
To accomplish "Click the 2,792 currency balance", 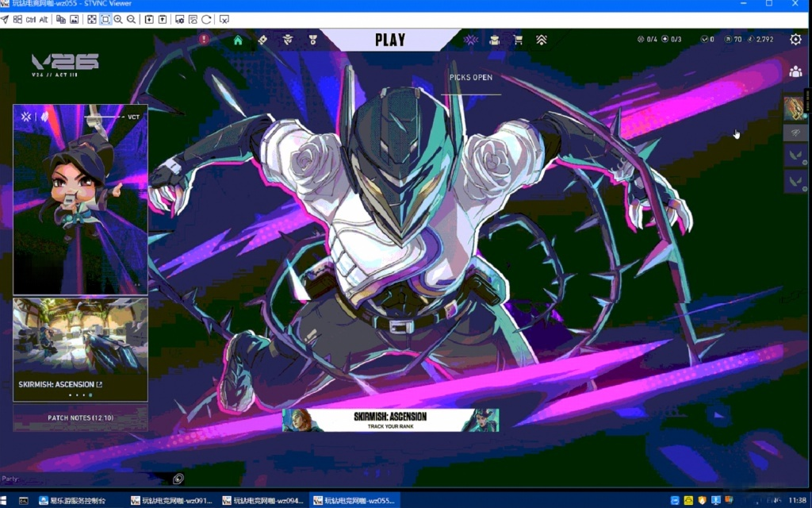I will pos(761,40).
